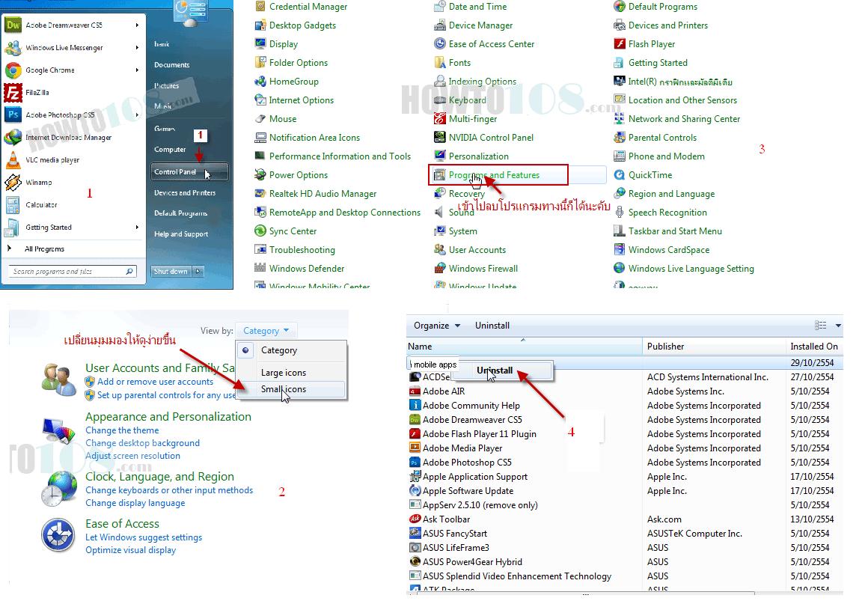This screenshot has width=868, height=604.
Task: Focus the Search programs and files box
Action: pos(73,271)
